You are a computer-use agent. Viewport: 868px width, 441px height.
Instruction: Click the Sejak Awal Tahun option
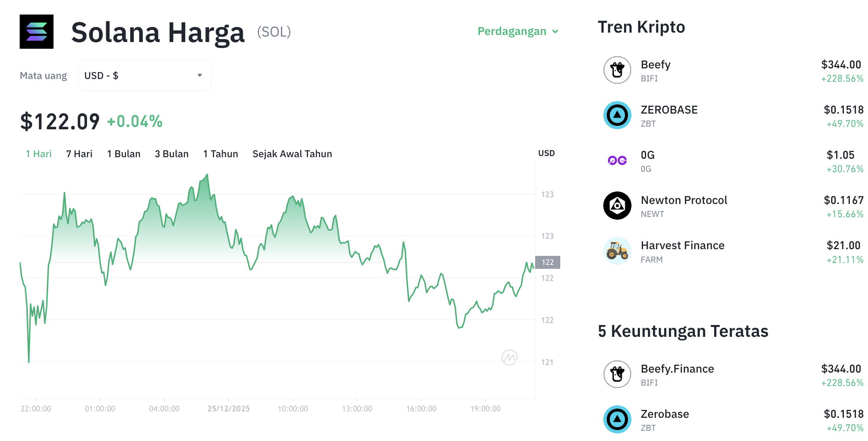[x=292, y=154]
